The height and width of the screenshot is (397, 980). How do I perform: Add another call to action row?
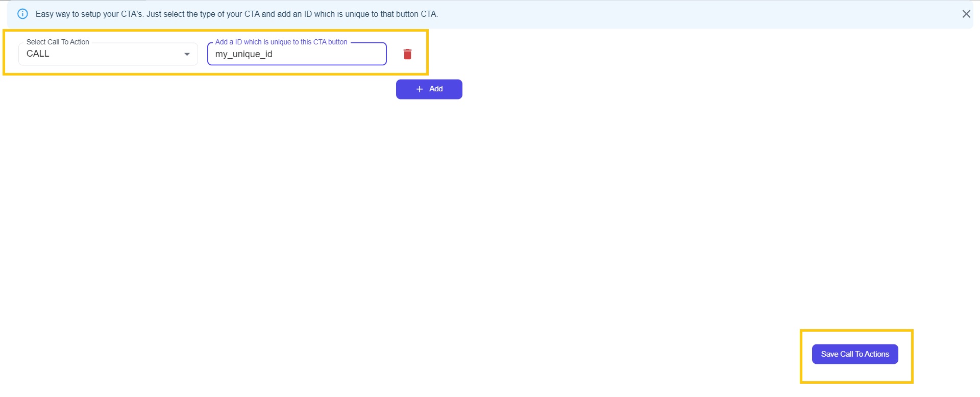(429, 89)
